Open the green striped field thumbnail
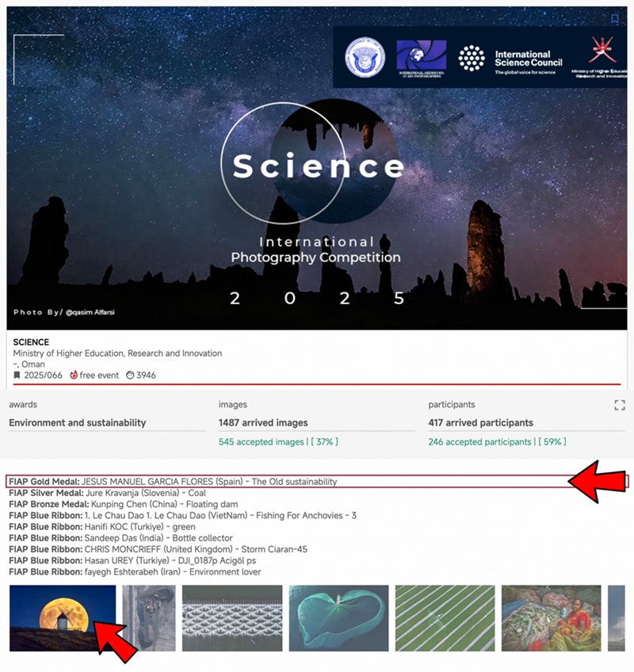This screenshot has height=672, width=634. coord(445,618)
